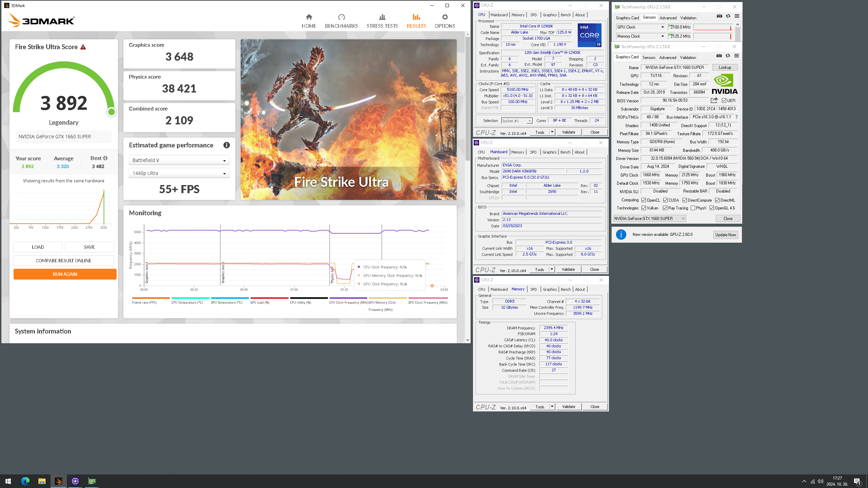The height and width of the screenshot is (488, 868).
Task: Launch Microsoft Edge from the taskbar
Action: pyautogui.click(x=25, y=481)
